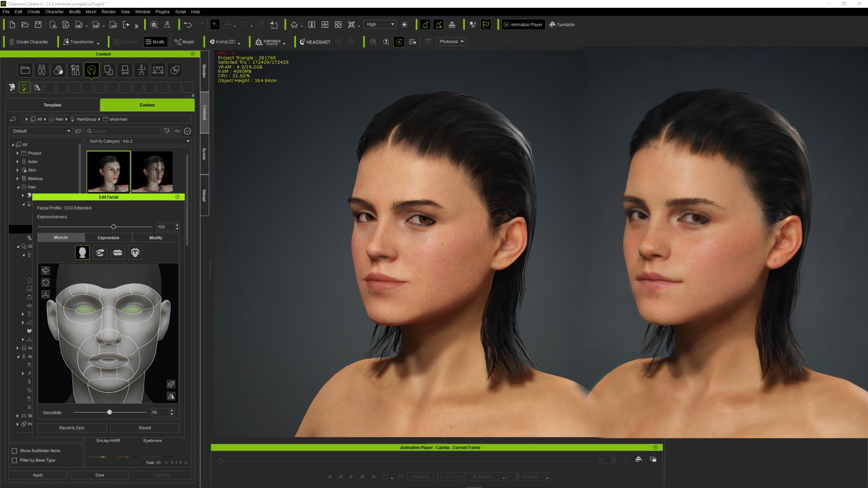
Task: Toggle the Turntable button
Action: (562, 25)
